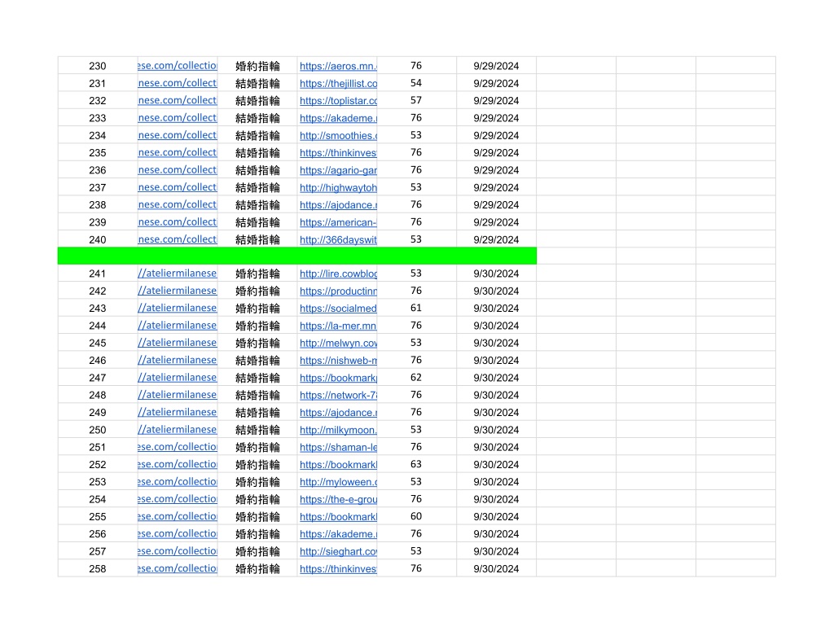Select the score 63 in row 252

416,465
